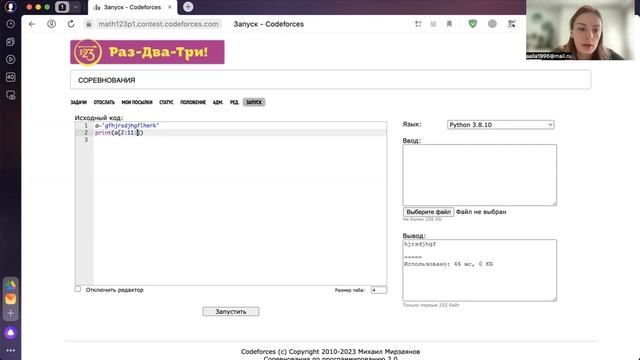Open screenshot tool icon in sidebar

[x=11, y=95]
